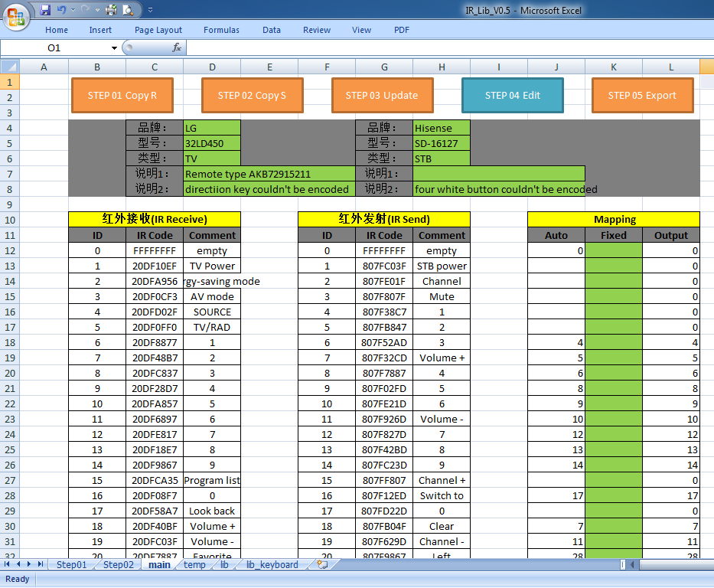Viewport: 714px width, 588px height.
Task: Open the Undo history dropdown arrow
Action: point(73,10)
